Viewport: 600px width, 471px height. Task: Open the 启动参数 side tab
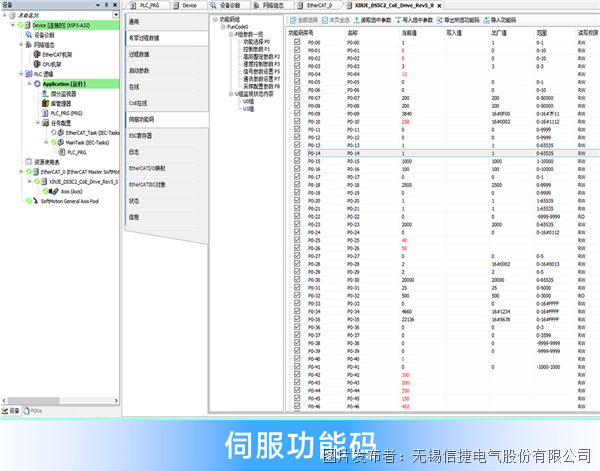[x=167, y=70]
